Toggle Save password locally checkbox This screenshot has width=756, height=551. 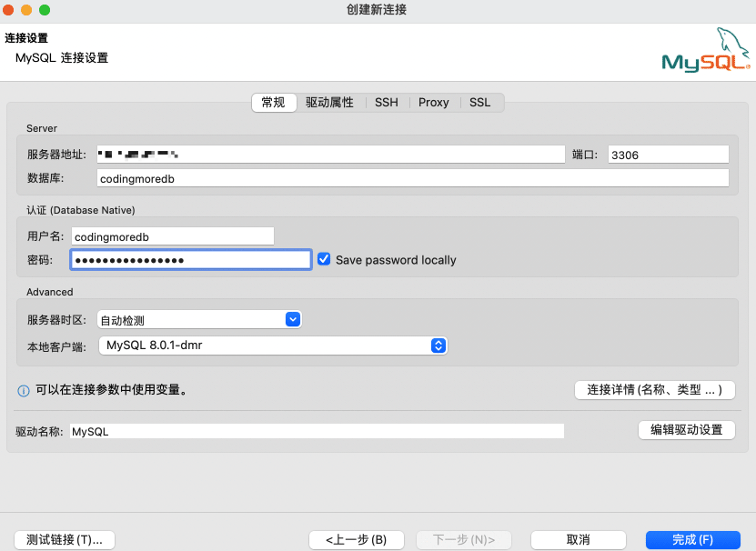pos(324,259)
